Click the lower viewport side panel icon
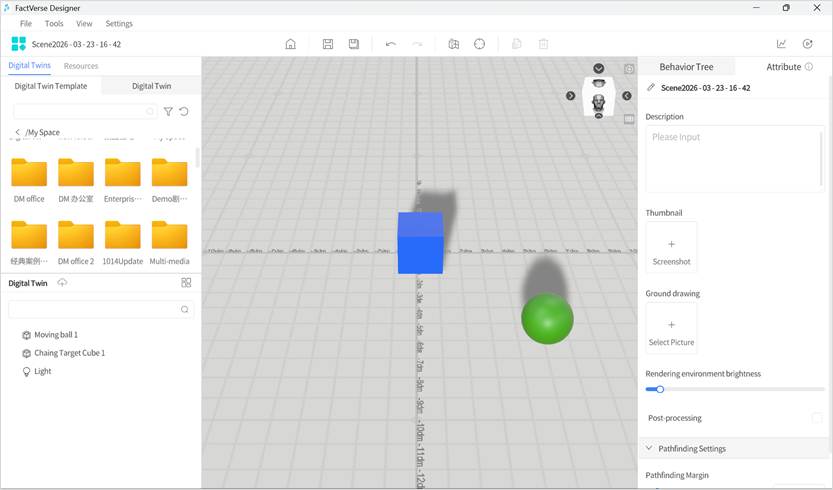This screenshot has width=833, height=490. 629,119
